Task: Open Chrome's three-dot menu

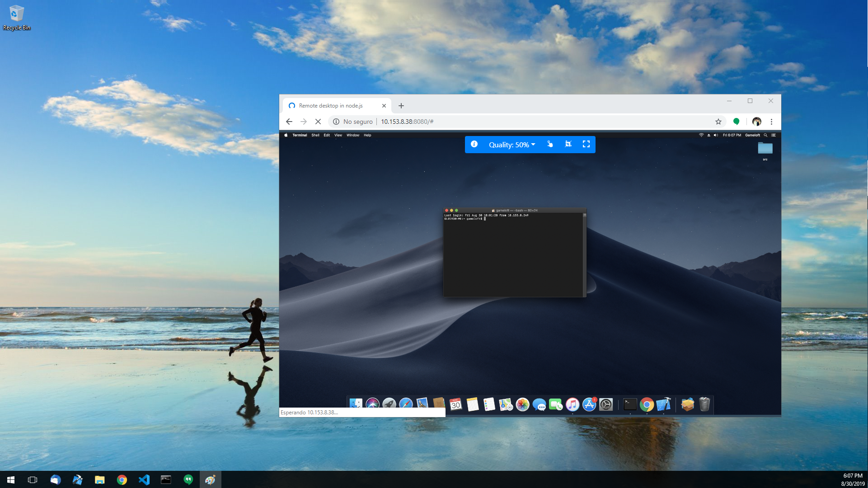Action: (x=771, y=122)
